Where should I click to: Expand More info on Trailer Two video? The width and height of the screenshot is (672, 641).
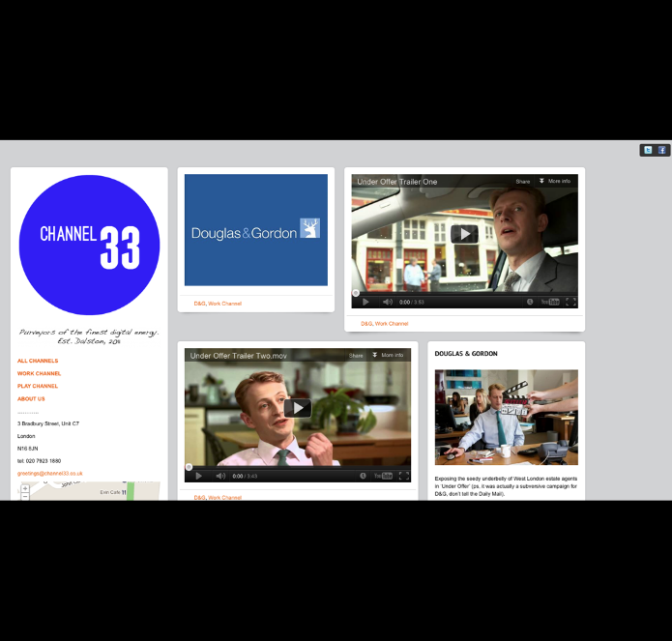pyautogui.click(x=388, y=355)
